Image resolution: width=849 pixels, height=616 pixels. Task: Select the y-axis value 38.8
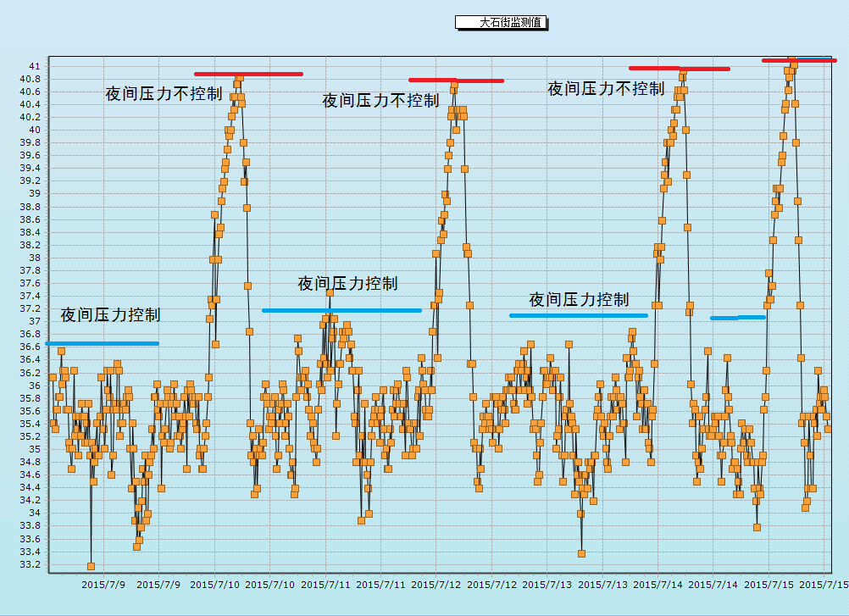[x=31, y=207]
